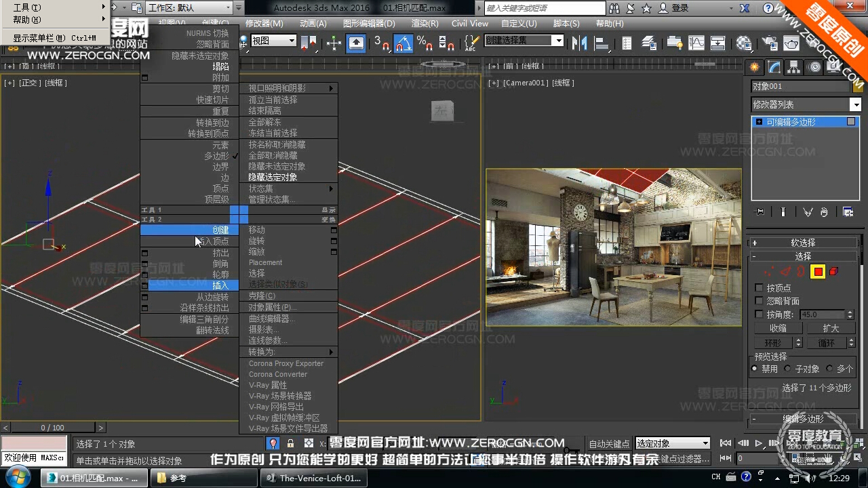
Task: Open settings box beside 旋转 in quad menu
Action: [334, 241]
